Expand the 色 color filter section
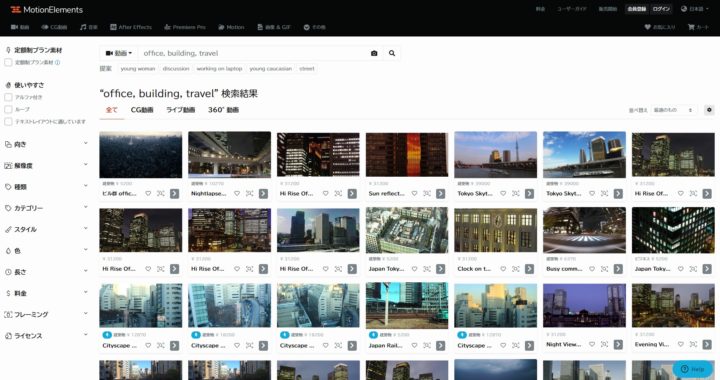The width and height of the screenshot is (720, 380). pos(46,251)
